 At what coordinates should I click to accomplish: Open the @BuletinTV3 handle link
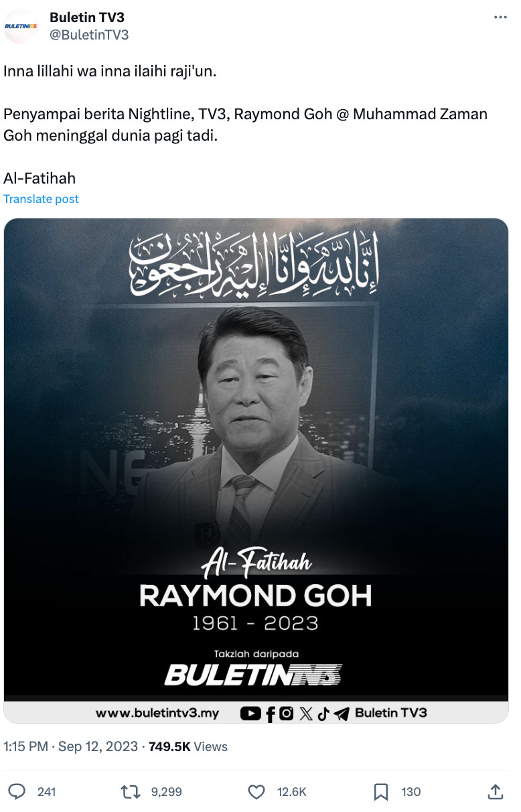89,34
